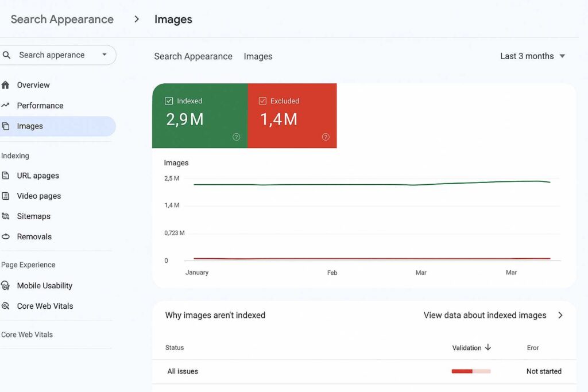Uncheck the Excluded checkbox

262,101
